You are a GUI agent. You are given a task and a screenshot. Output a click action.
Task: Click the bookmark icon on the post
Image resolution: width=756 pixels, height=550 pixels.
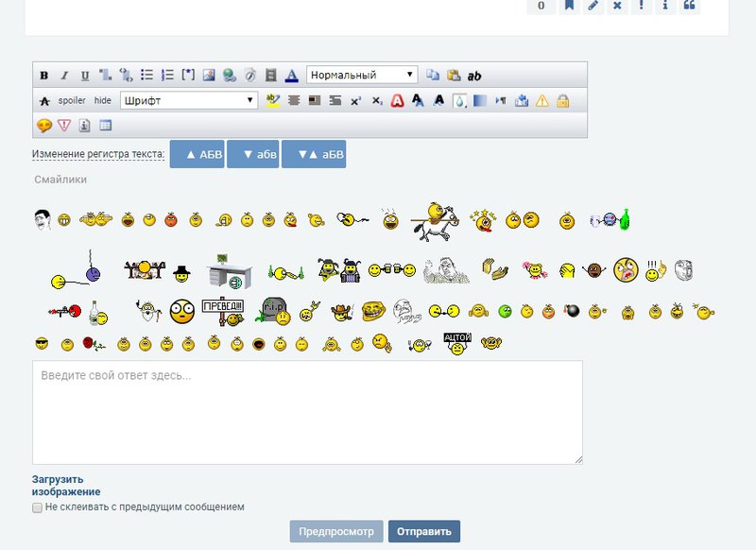click(570, 6)
